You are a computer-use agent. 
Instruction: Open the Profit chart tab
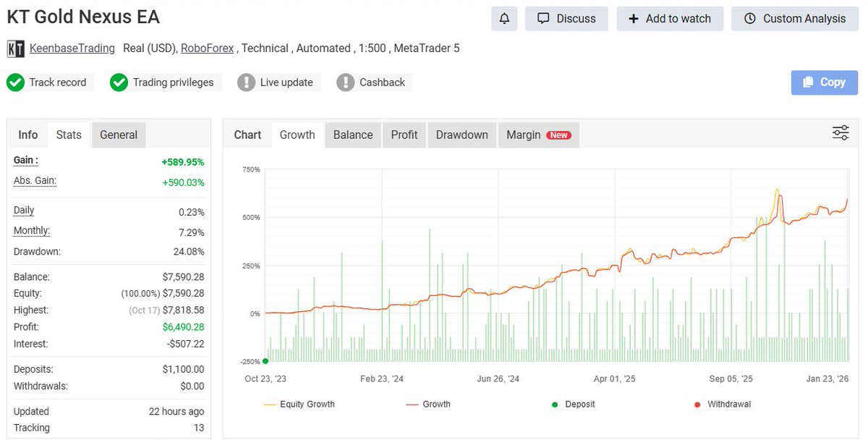point(404,135)
